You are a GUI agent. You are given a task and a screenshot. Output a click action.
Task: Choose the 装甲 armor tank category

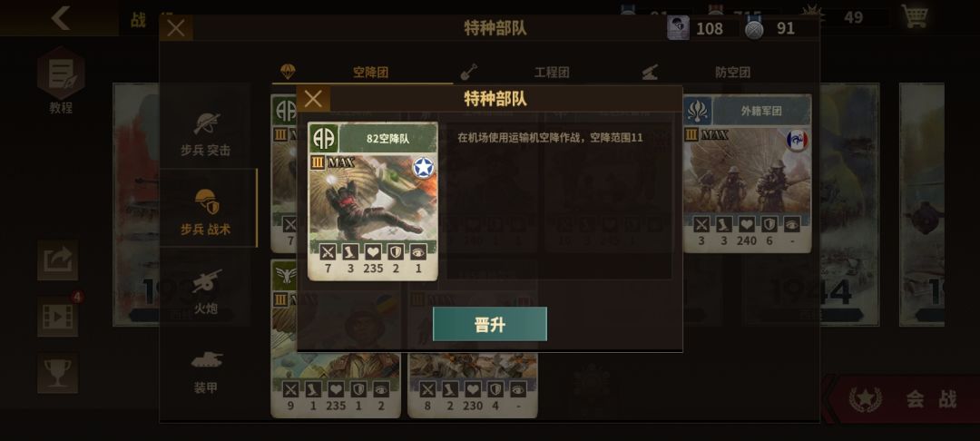206,371
